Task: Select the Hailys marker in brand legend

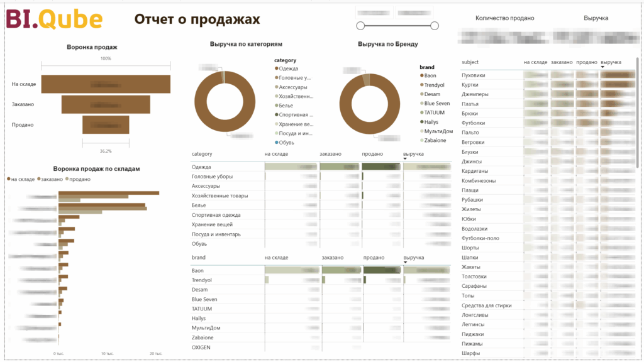Action: pos(421,122)
